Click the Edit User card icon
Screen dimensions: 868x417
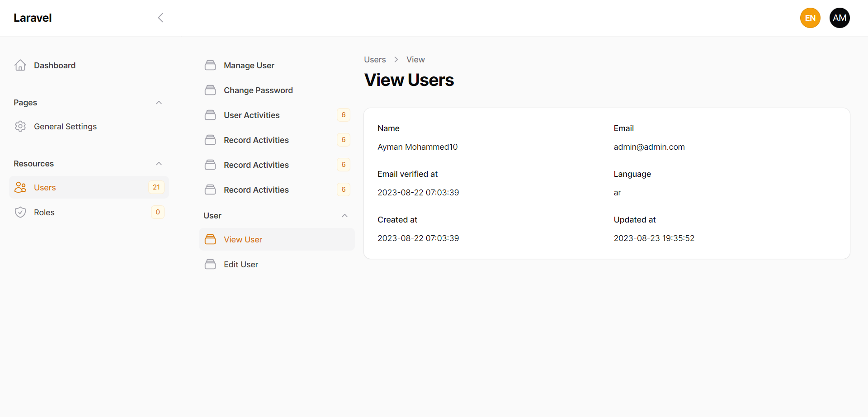210,265
